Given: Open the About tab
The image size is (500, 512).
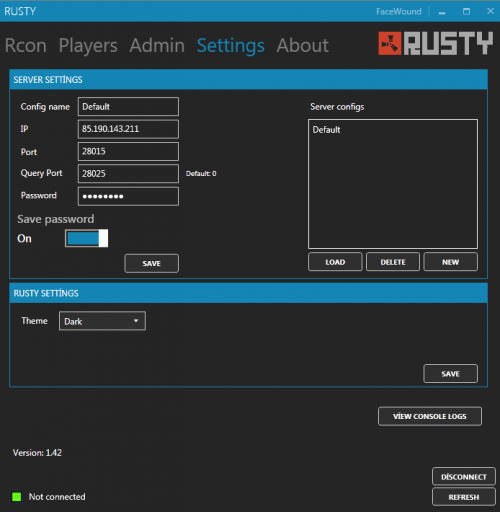Looking at the screenshot, I should pos(303,45).
